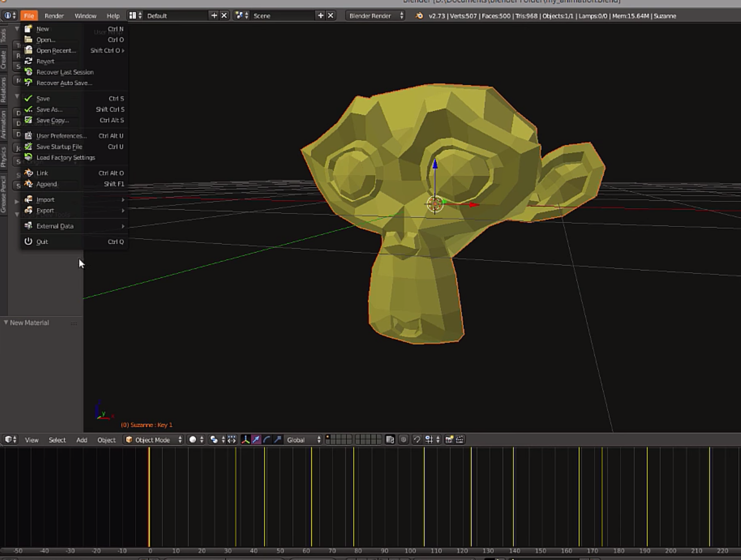Click the Scene name field

click(x=283, y=16)
